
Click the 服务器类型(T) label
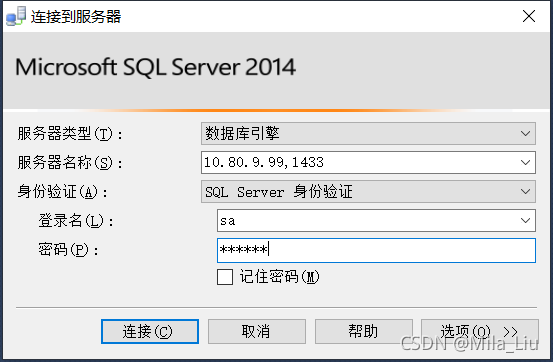click(70, 134)
